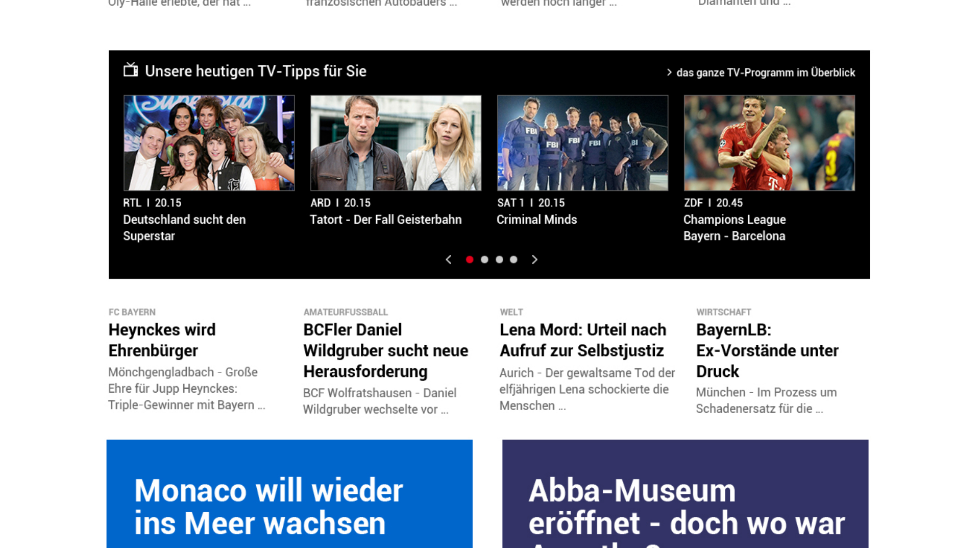The image size is (980, 548).
Task: Open Tatort Der Fall Geisterbahn image
Action: (396, 143)
